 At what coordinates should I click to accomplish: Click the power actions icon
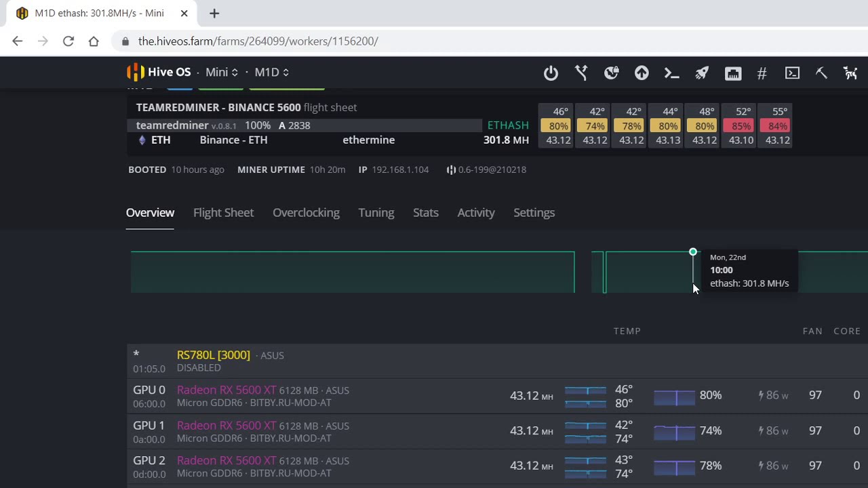point(551,73)
